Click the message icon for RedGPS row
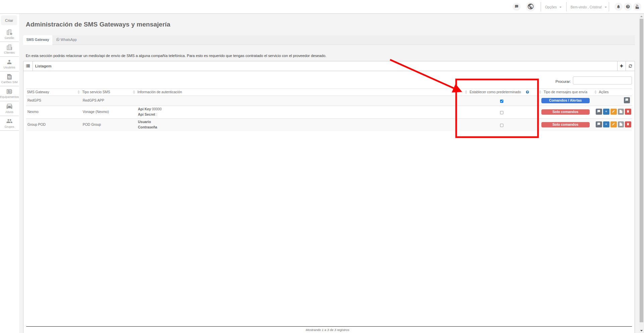Viewport: 644px width, 333px height. pos(627,100)
